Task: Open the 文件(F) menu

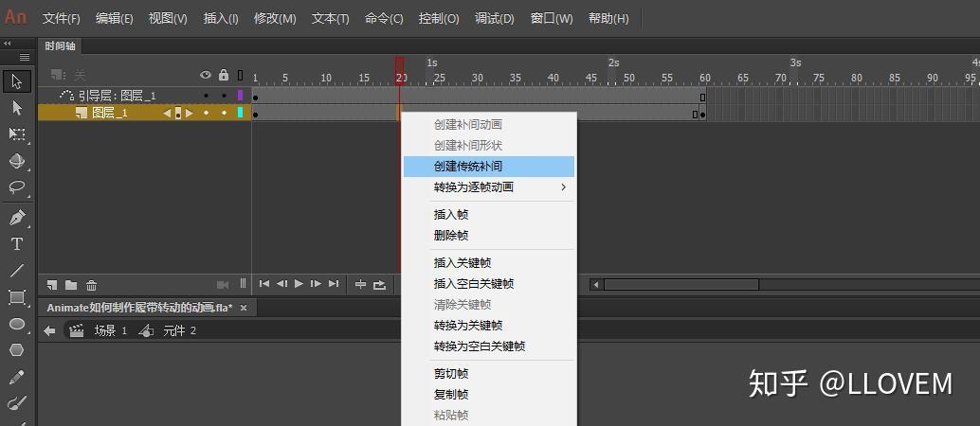Action: pos(62,19)
